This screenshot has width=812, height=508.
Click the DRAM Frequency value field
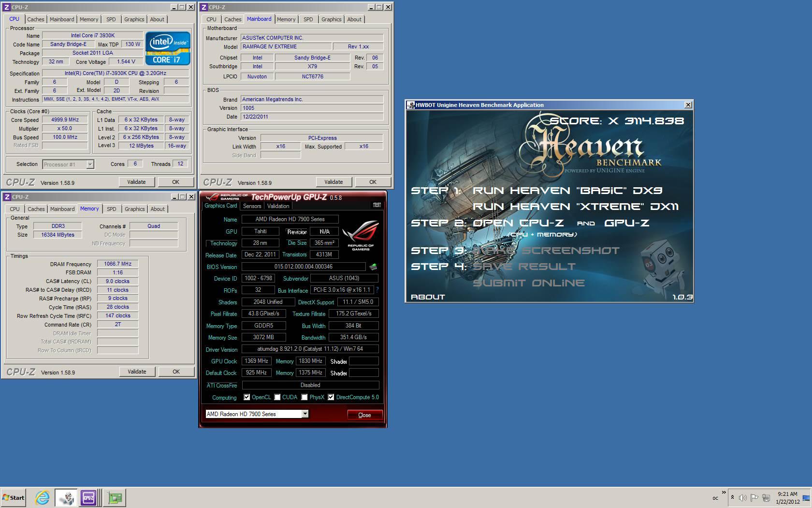[x=117, y=264]
